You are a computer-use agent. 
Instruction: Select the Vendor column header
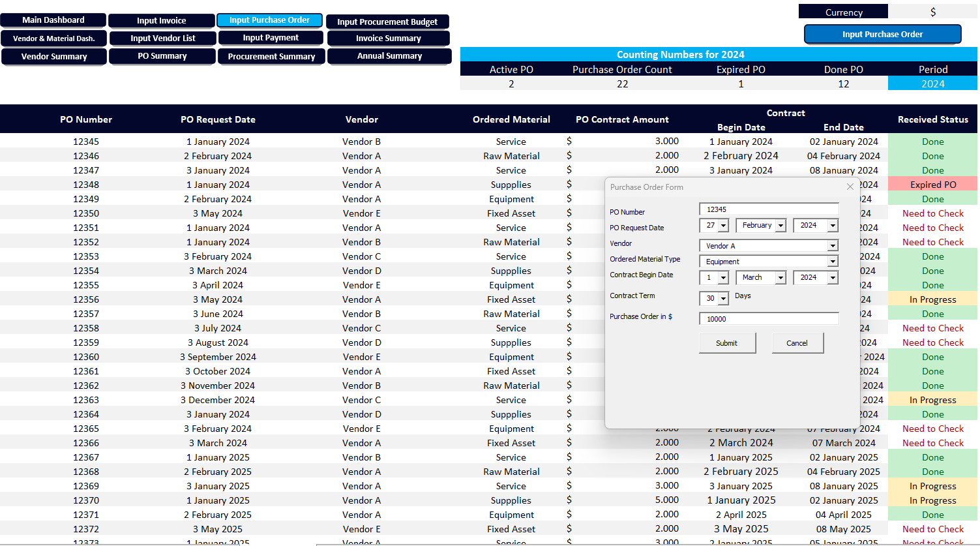pos(362,119)
